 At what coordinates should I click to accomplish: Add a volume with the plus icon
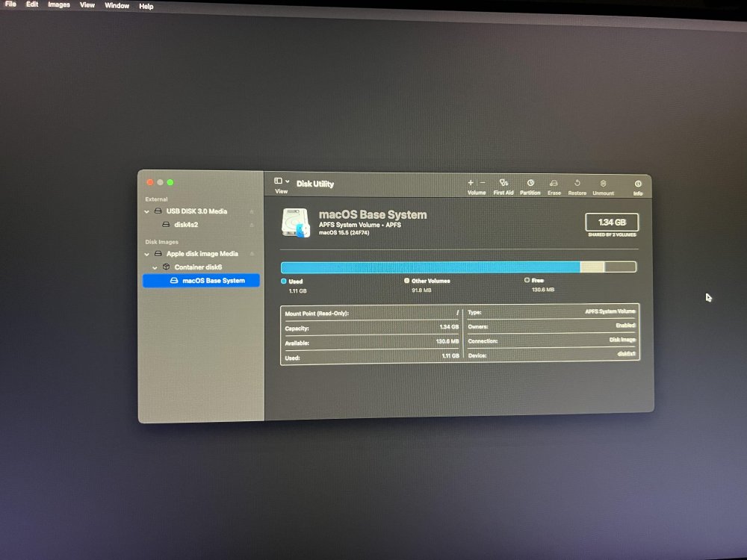pos(471,182)
